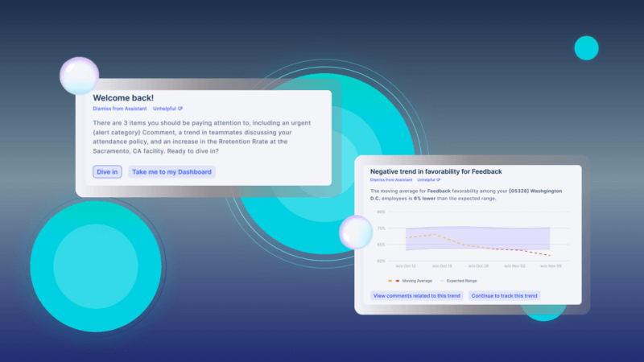This screenshot has width=644, height=362.
Task: Click the w/o Oct 19 axis label
Action: pyautogui.click(x=441, y=265)
